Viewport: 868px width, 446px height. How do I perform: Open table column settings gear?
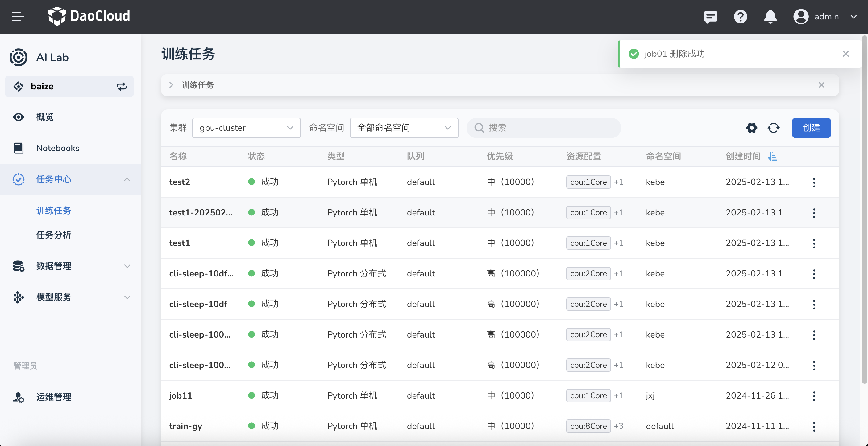pyautogui.click(x=751, y=128)
